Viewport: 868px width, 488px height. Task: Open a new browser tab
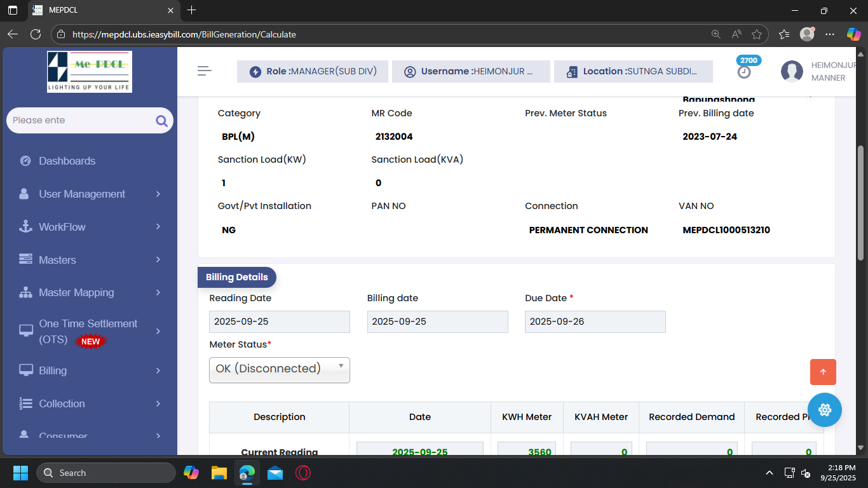(192, 10)
